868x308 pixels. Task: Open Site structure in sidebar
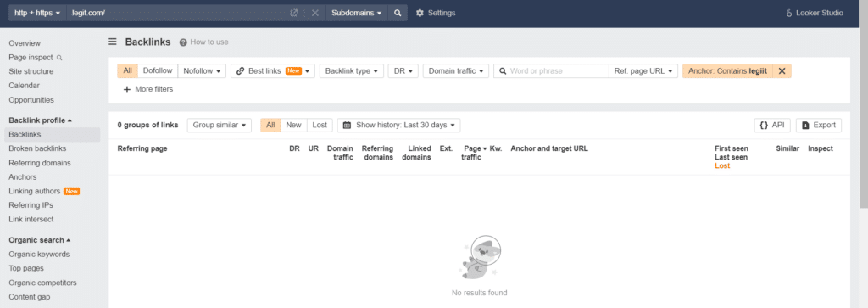[x=31, y=71]
